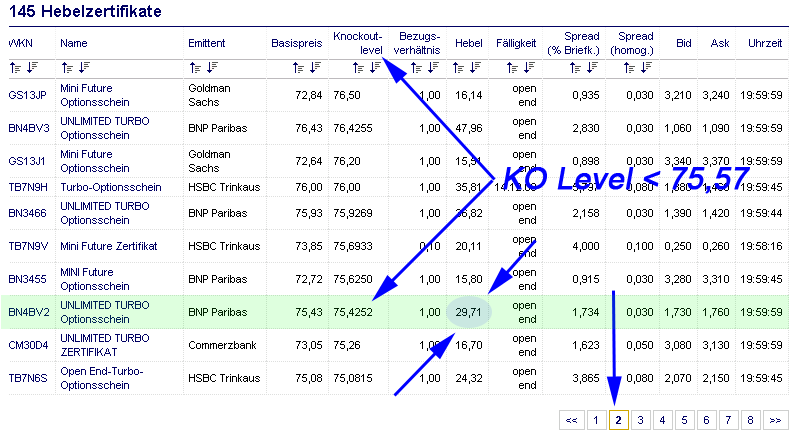Jump to last page with >> button

(x=775, y=420)
